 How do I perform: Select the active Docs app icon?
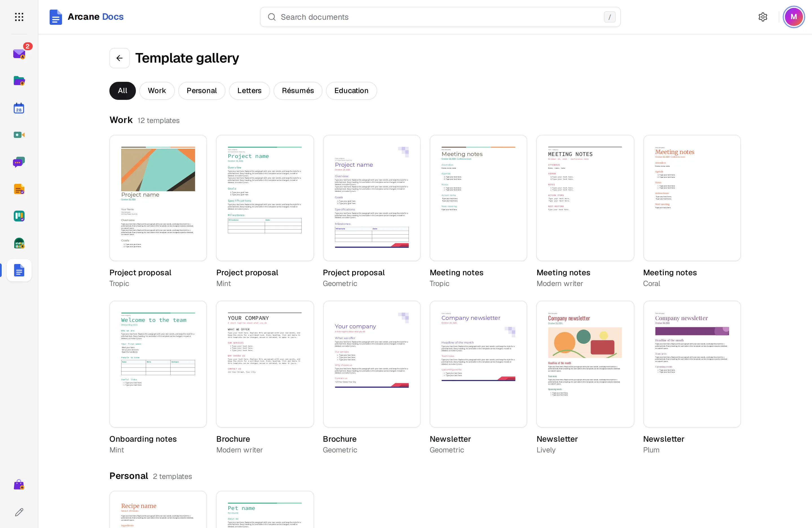pyautogui.click(x=19, y=270)
